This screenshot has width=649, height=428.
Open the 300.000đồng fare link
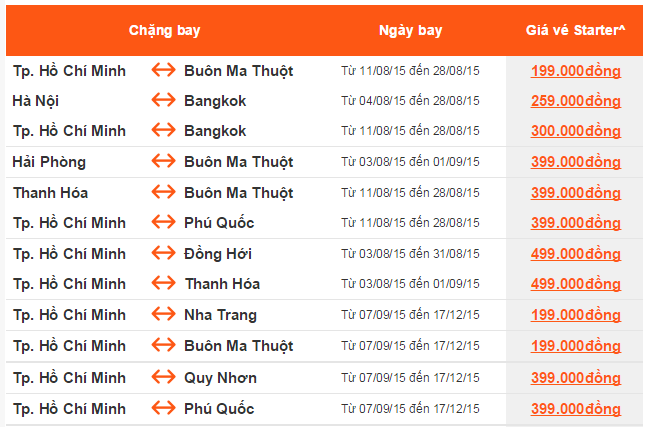click(576, 131)
